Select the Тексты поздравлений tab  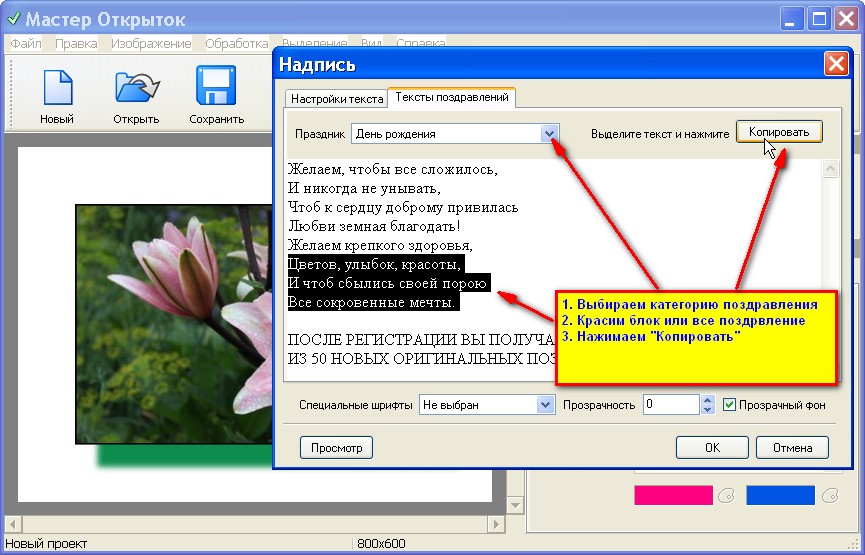[452, 97]
